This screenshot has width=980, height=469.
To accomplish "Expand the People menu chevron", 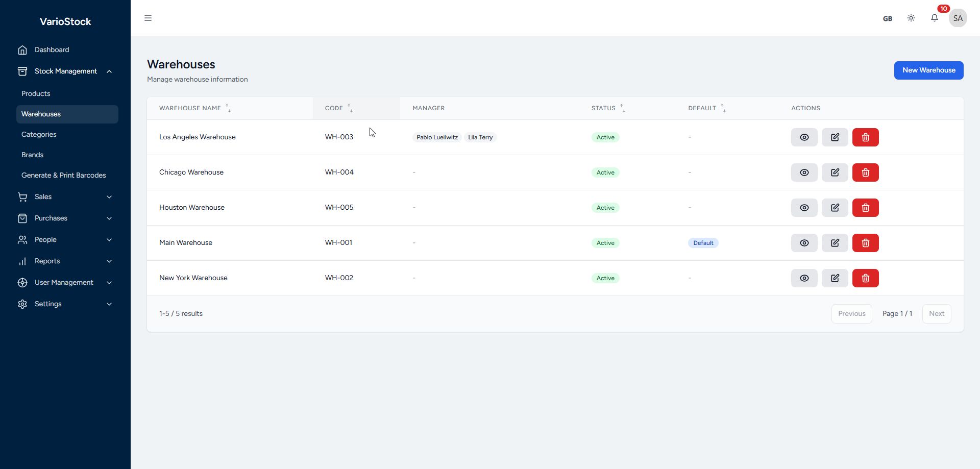I will click(x=109, y=240).
